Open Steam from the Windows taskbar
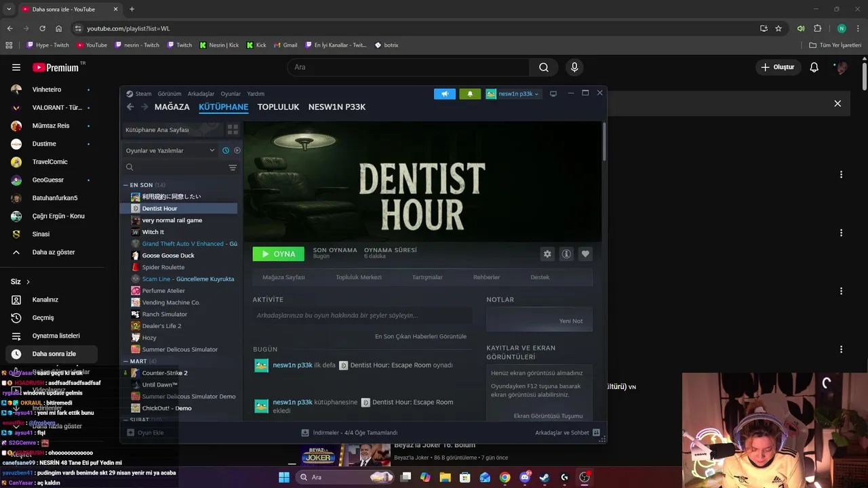The width and height of the screenshot is (868, 488). [x=544, y=477]
